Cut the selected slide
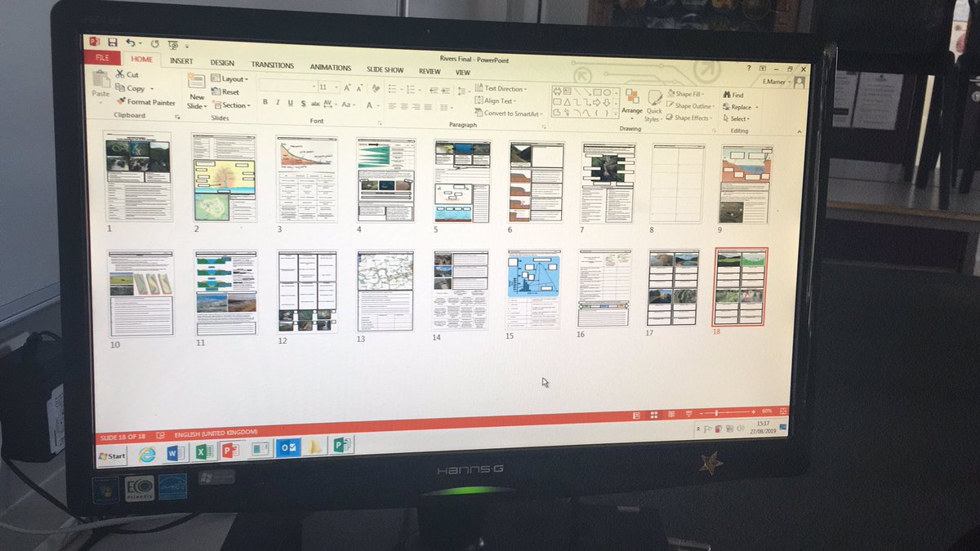This screenshot has height=551, width=980. pyautogui.click(x=127, y=74)
